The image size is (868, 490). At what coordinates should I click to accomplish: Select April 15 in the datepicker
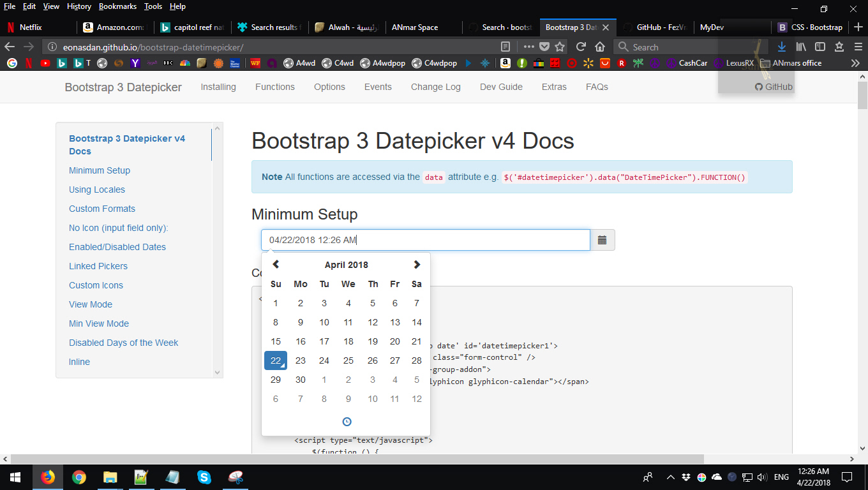(276, 341)
